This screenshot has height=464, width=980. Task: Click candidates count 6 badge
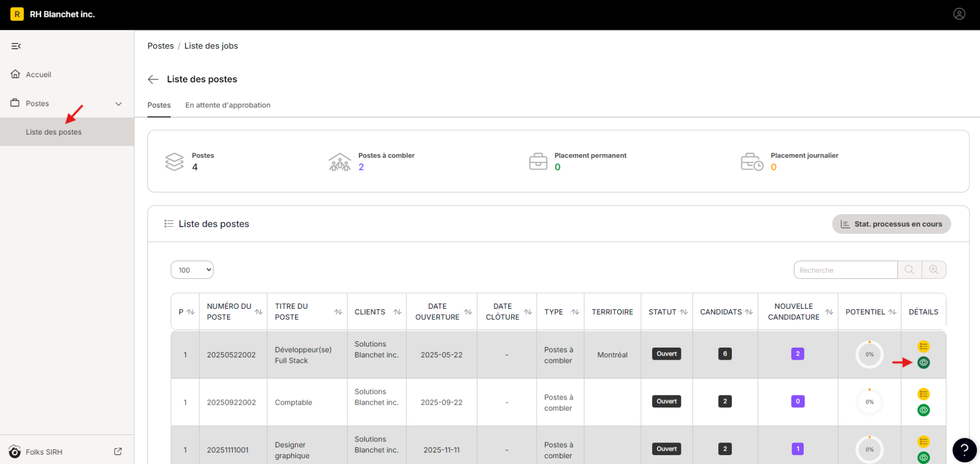(x=725, y=354)
